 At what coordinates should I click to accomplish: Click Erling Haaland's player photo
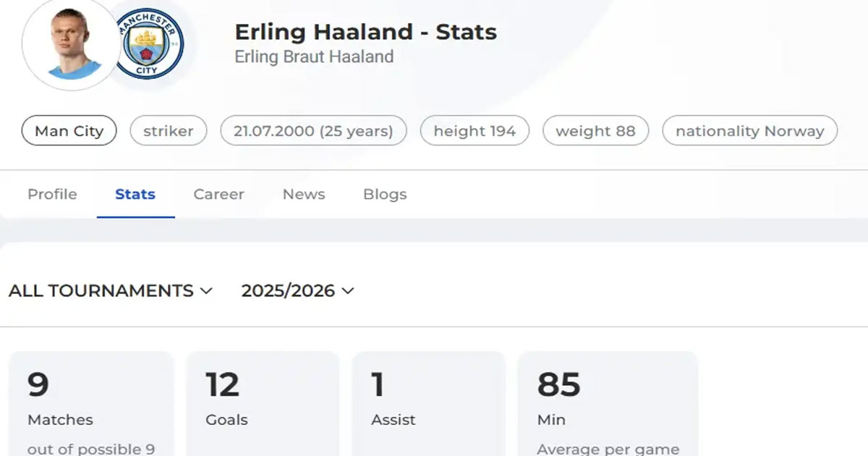click(x=71, y=45)
